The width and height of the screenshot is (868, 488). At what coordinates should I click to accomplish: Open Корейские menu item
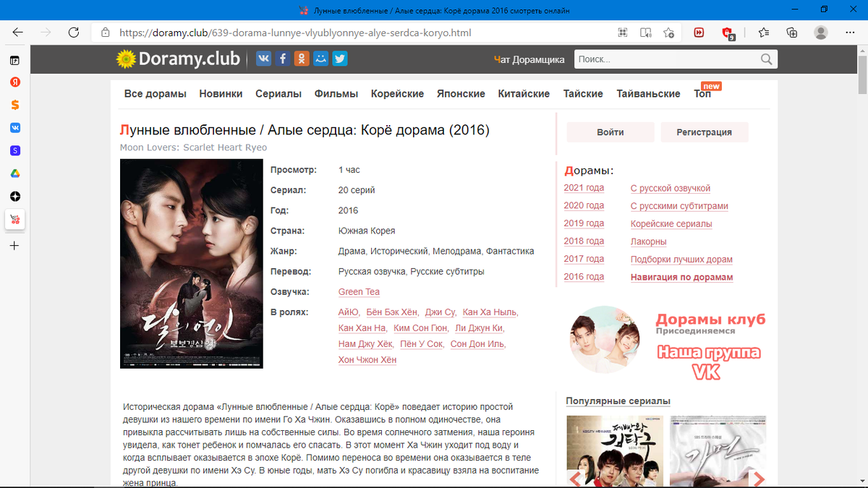click(x=397, y=94)
